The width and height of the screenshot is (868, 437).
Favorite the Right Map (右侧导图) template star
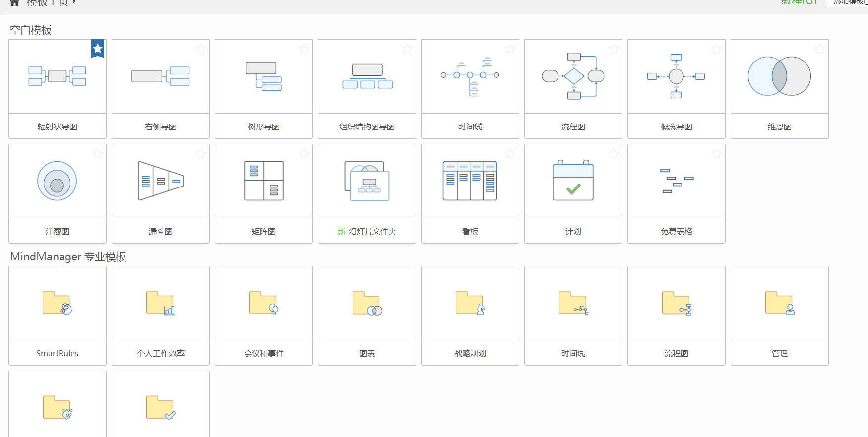point(201,49)
